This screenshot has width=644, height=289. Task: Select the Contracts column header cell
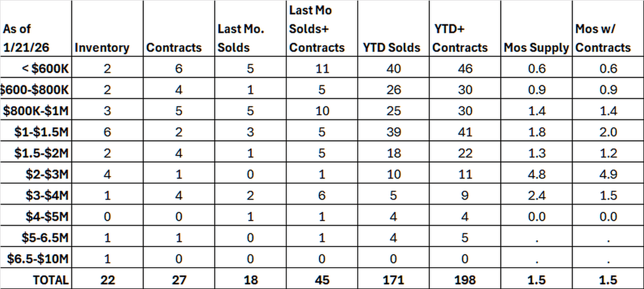point(174,48)
